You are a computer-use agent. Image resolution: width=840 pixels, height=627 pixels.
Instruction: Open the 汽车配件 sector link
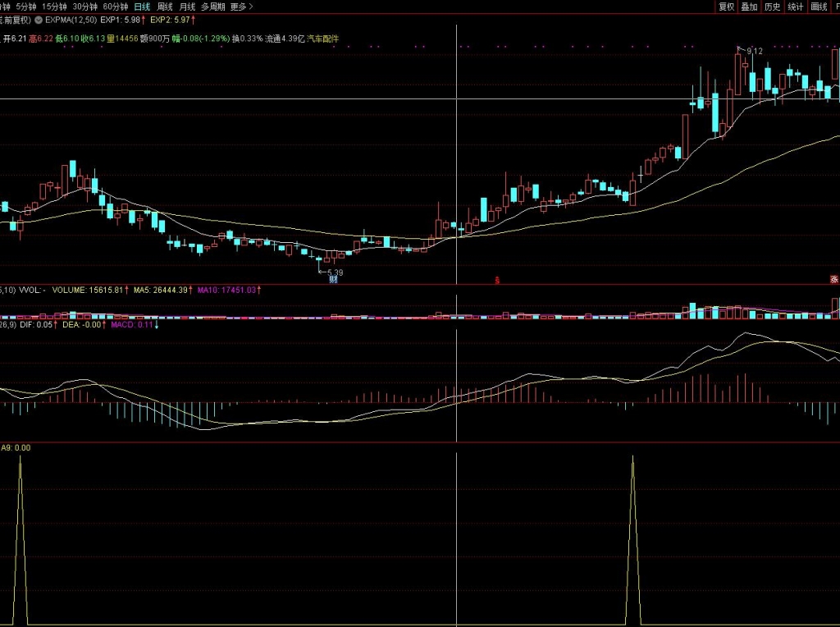point(323,39)
